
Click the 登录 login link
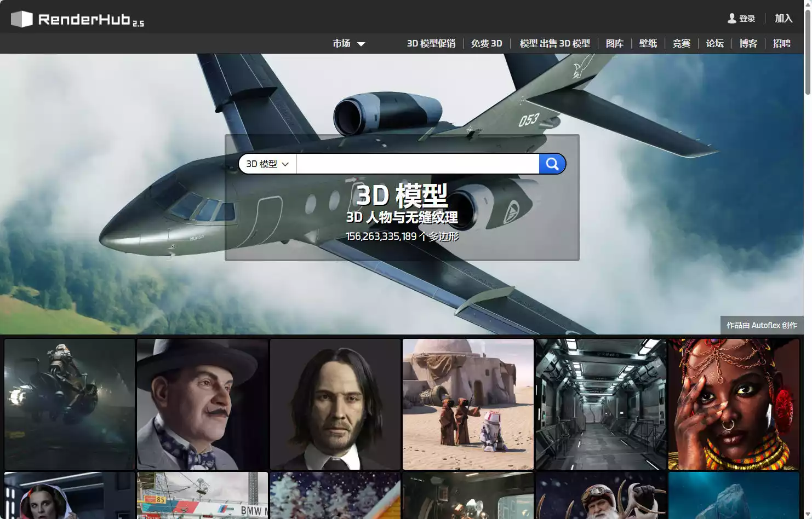[747, 19]
